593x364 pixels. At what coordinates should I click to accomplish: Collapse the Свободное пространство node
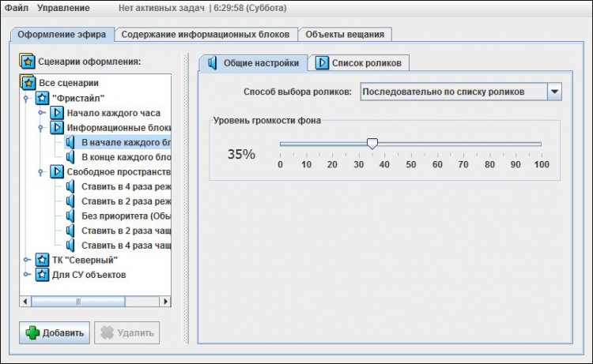[40, 172]
